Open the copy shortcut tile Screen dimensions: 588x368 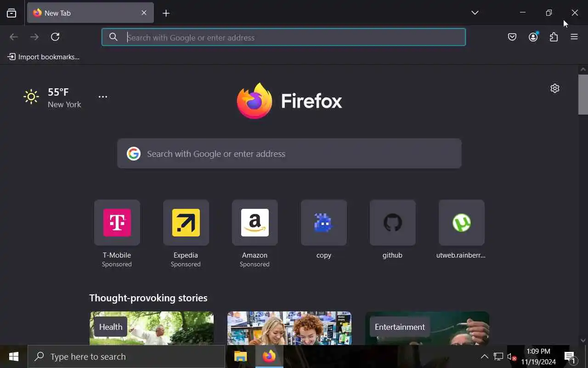324,230
